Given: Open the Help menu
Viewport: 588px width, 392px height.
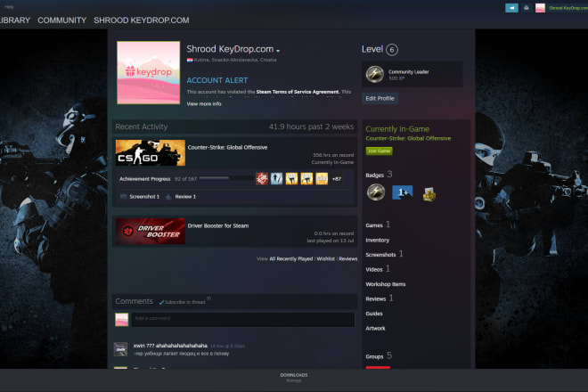Looking at the screenshot, I should point(9,7).
